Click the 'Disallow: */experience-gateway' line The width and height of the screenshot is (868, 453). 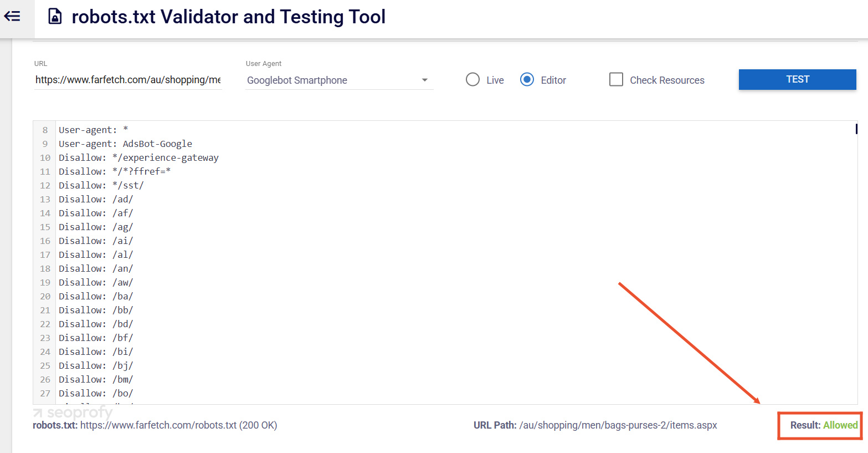pos(139,157)
